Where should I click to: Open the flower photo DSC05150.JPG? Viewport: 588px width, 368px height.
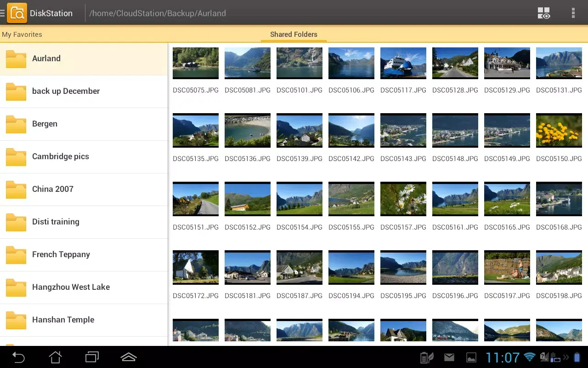[559, 130]
